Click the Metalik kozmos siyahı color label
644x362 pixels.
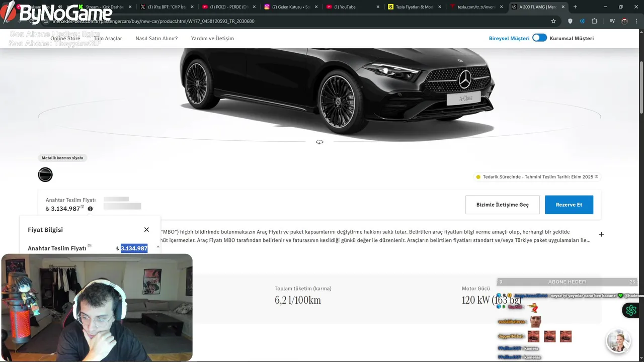click(62, 158)
